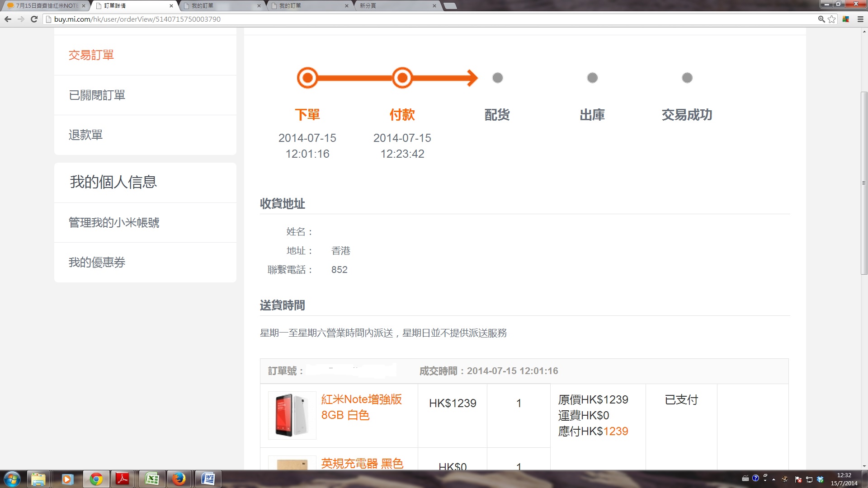The image size is (868, 488).
Task: Click the 我的個人信息 sidebar heading
Action: tap(113, 182)
